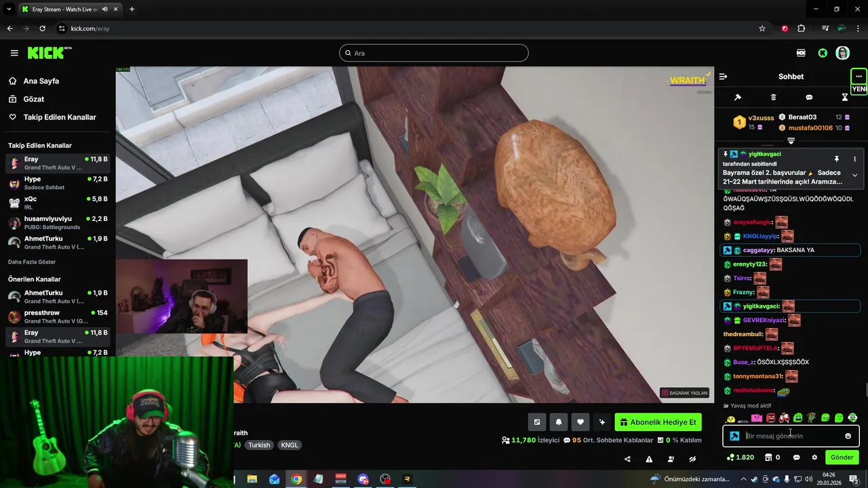Go to Ana Sayfa
Viewport: 868px width, 488px height.
pos(41,81)
